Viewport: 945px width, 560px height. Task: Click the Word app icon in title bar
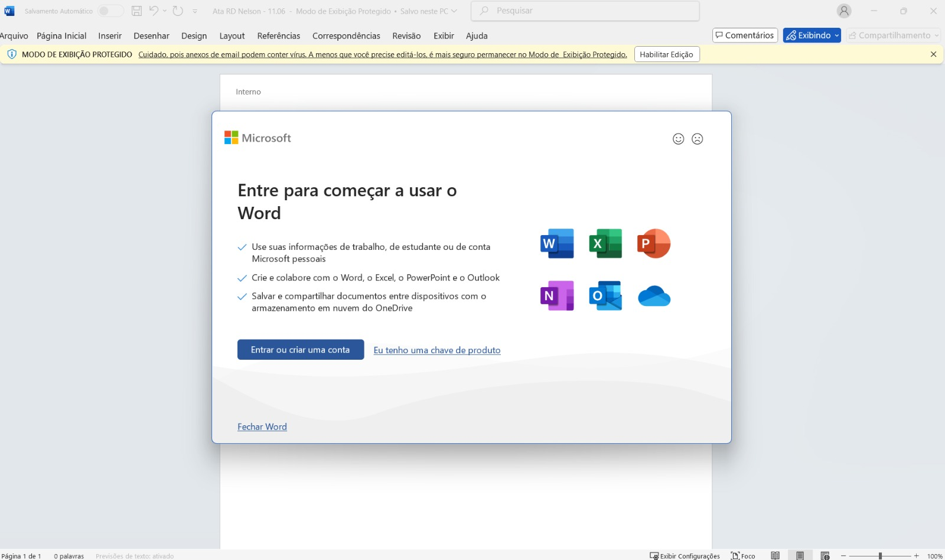coord(9,11)
